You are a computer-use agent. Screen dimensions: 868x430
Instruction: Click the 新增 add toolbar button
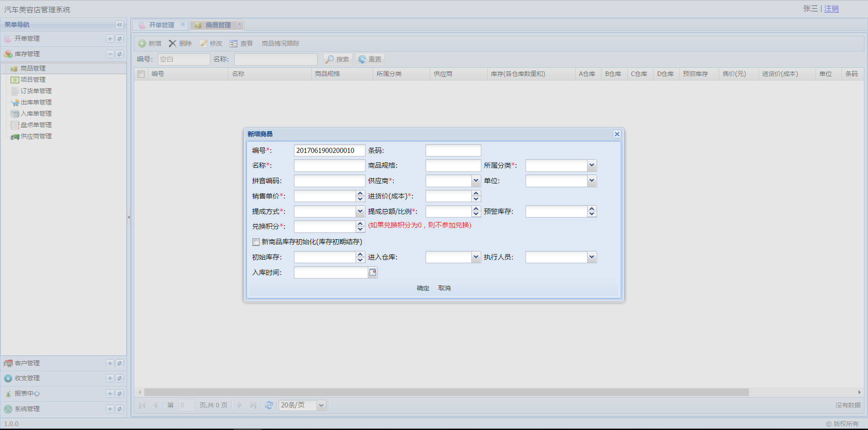(x=150, y=43)
